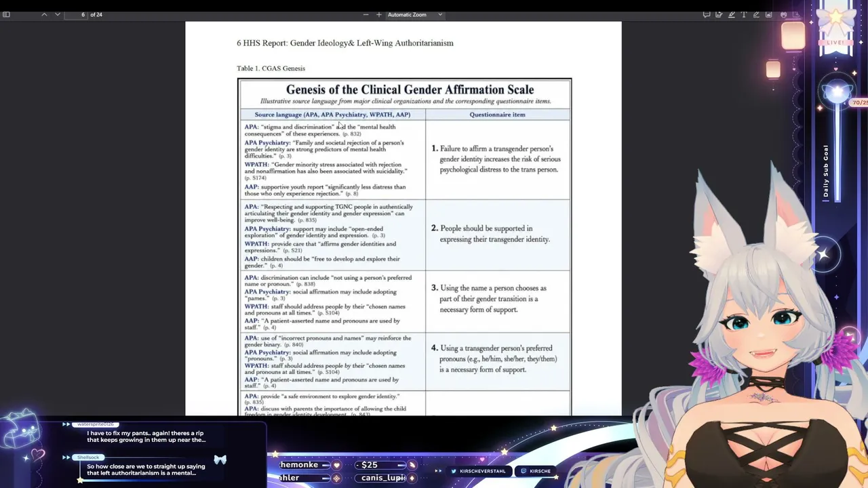Click the title 'Genesis of the Clinical Gender Affirmation Scale'
The image size is (868, 488).
click(410, 89)
